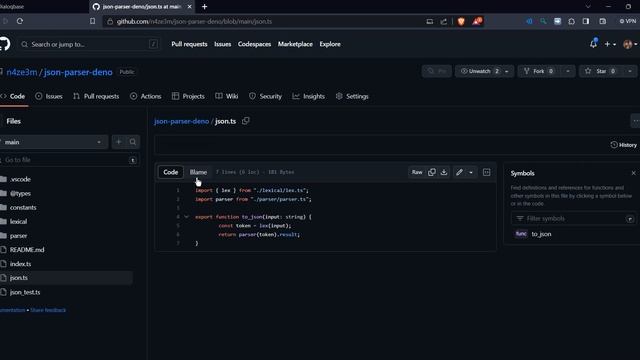Open the browser extensions puzzle icon
This screenshot has height=360, width=640.
(x=571, y=21)
